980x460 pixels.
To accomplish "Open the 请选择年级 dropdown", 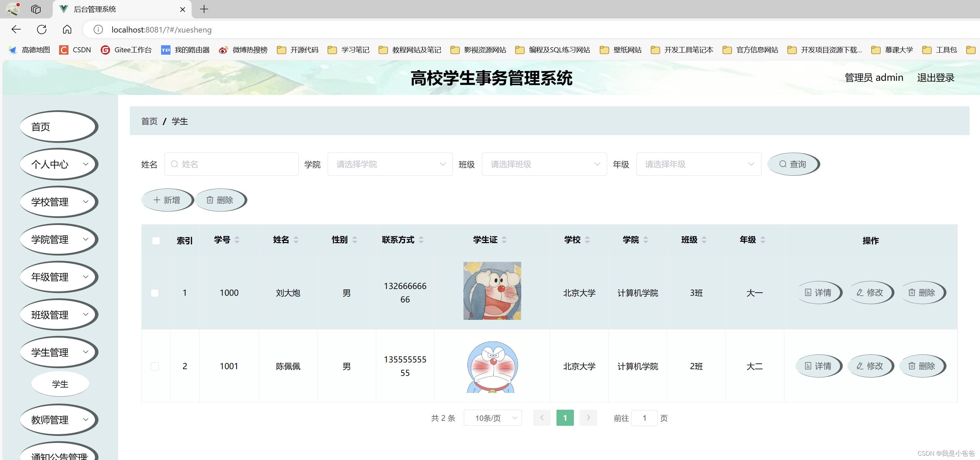I will (698, 164).
